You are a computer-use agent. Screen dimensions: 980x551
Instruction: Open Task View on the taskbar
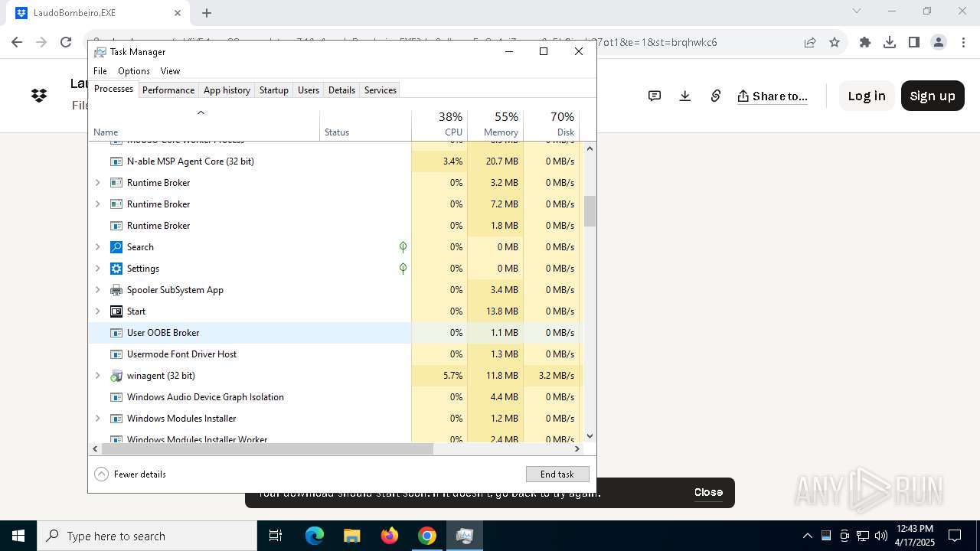[276, 536]
